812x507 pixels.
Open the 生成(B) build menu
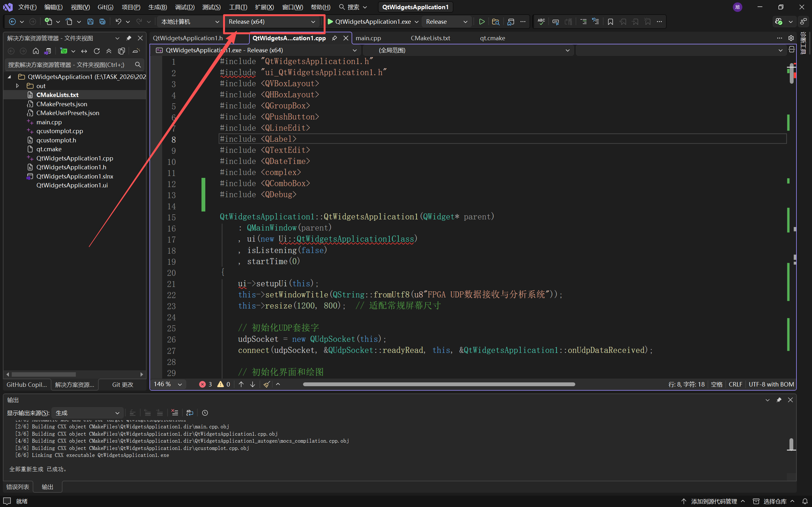157,7
